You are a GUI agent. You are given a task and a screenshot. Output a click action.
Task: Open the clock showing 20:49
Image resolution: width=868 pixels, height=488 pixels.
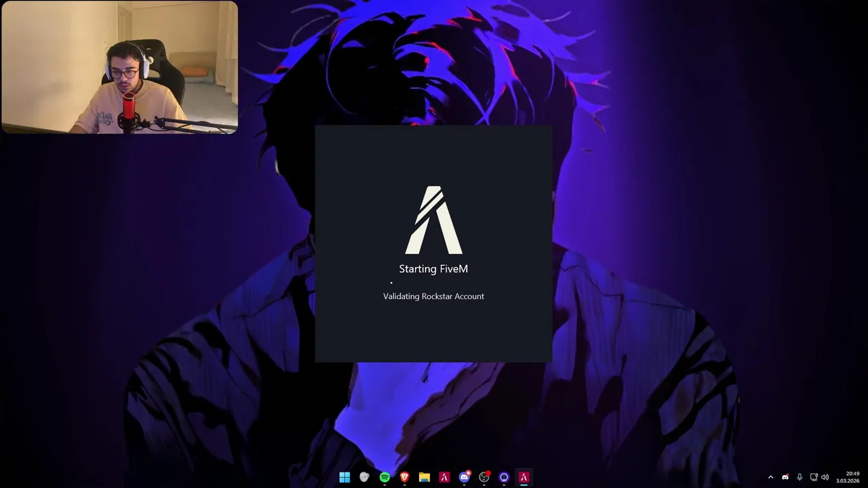(x=848, y=477)
